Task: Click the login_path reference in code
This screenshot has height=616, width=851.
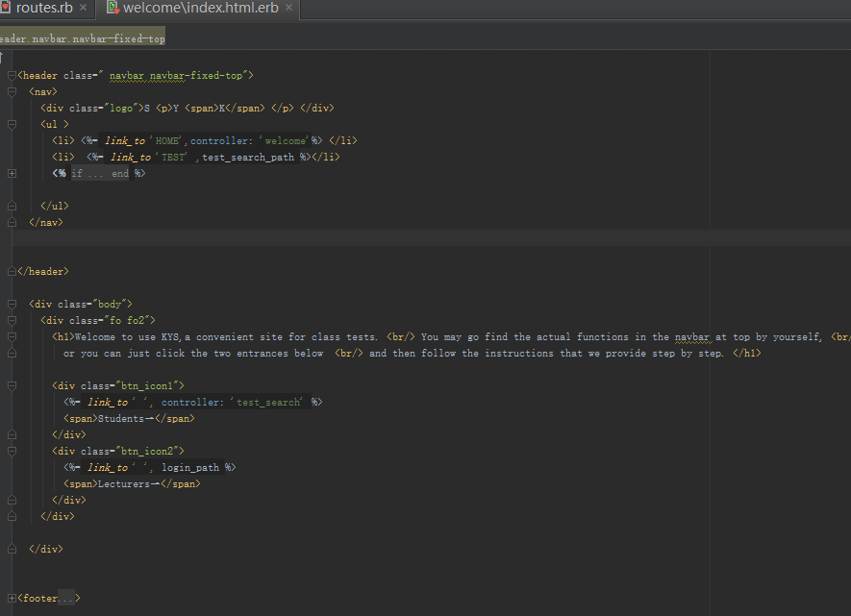Action: tap(190, 467)
